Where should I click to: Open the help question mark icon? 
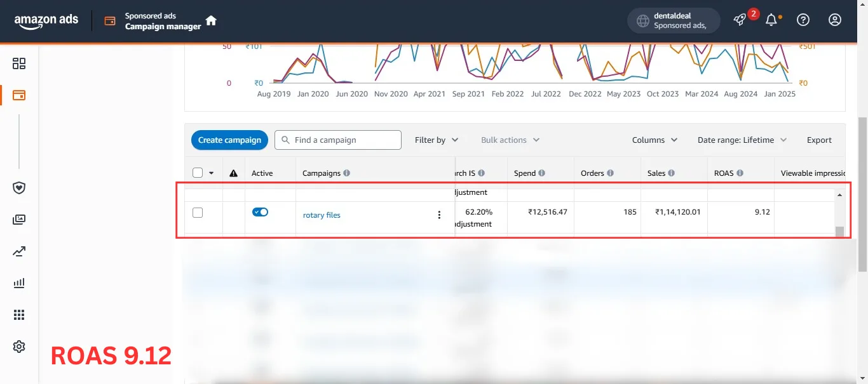pos(803,20)
